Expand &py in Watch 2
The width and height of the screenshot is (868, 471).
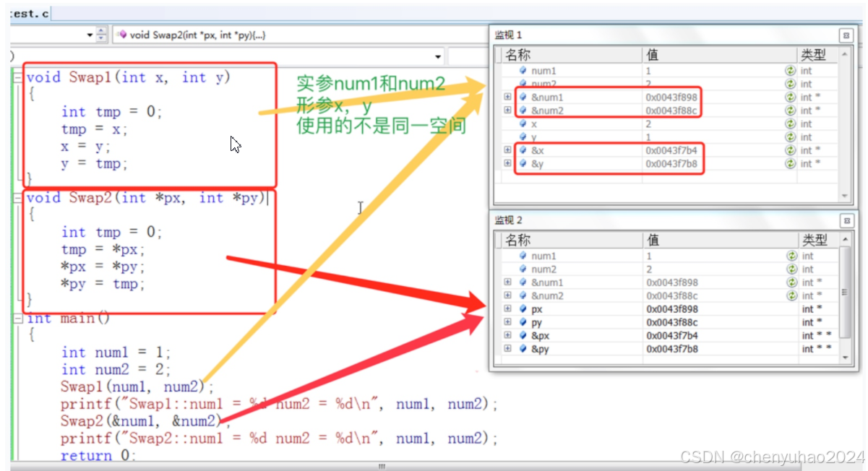point(508,349)
